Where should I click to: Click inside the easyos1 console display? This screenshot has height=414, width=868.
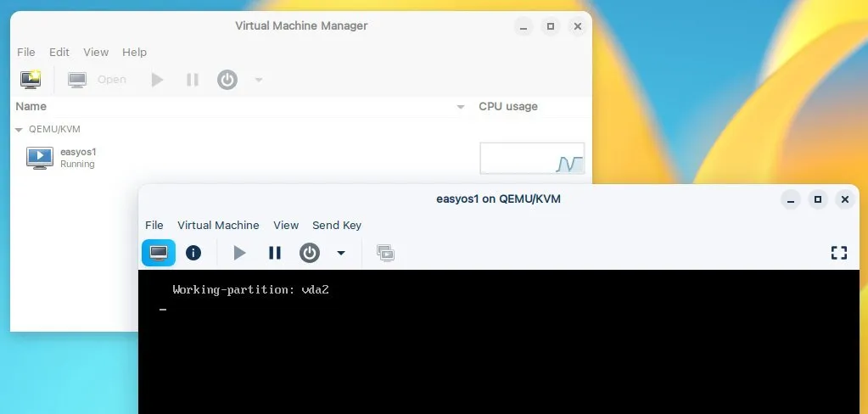click(498, 342)
